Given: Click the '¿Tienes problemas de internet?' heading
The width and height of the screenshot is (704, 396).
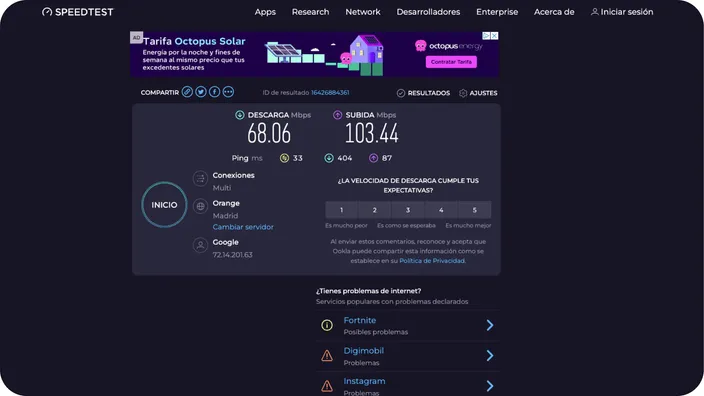Looking at the screenshot, I should point(368,291).
